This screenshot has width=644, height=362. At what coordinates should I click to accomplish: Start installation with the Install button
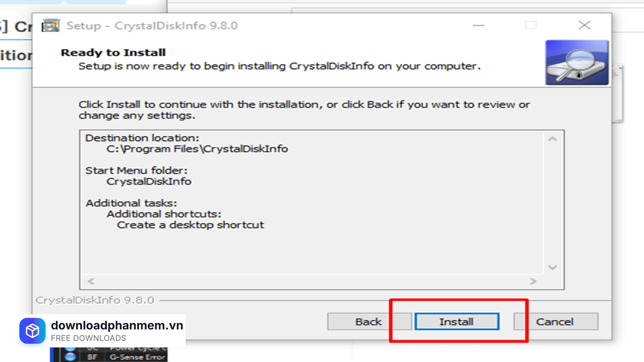tap(456, 322)
